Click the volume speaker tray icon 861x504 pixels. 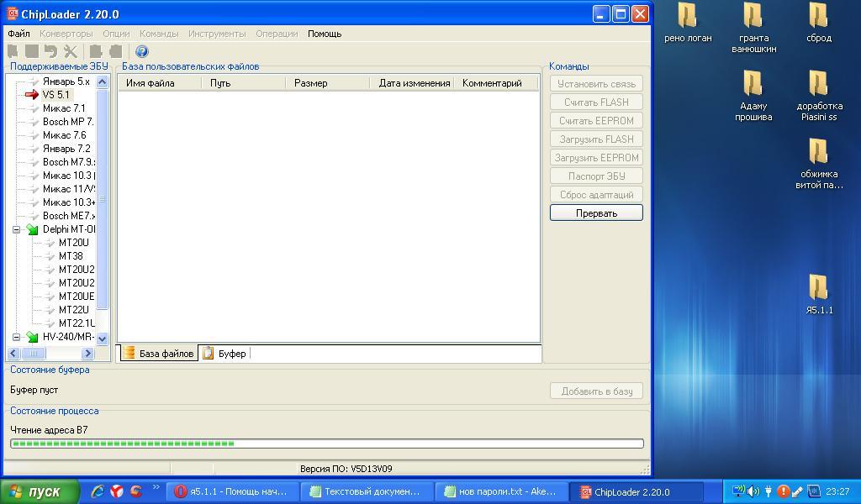753,491
